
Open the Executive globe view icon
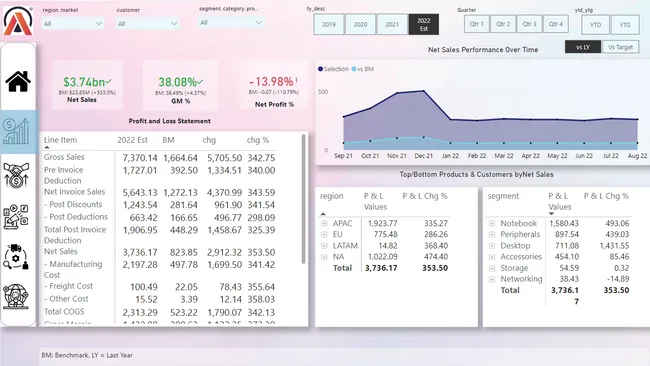pos(16,296)
